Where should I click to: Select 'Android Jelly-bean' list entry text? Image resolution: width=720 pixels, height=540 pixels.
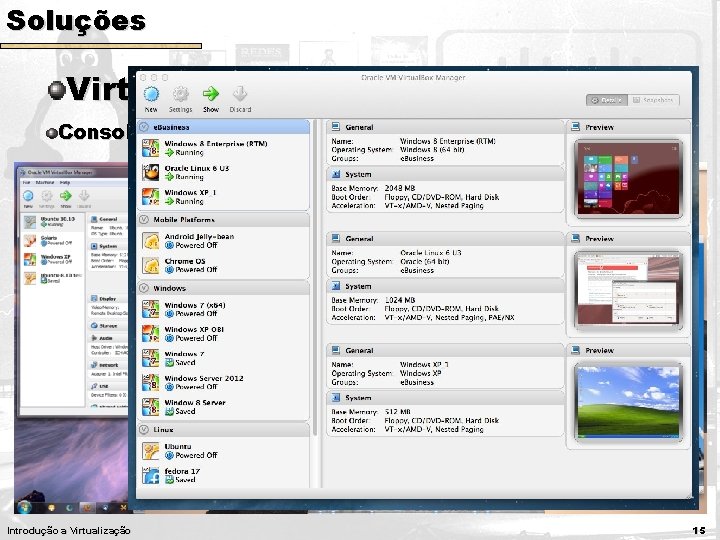[199, 236]
